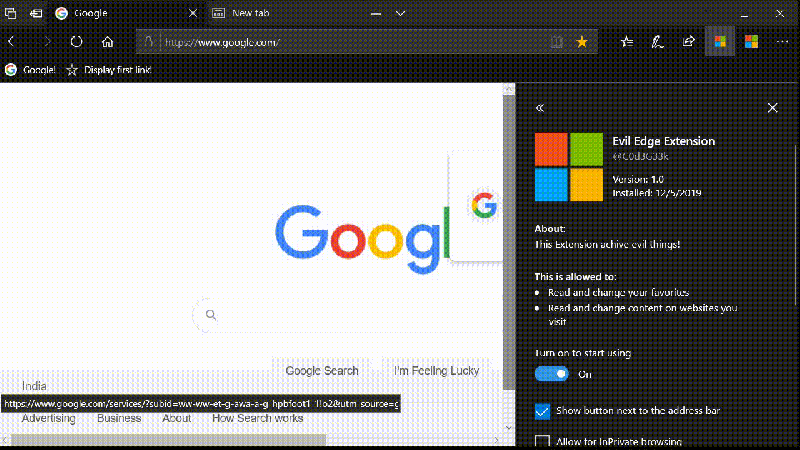Click the scroll down arrow on page scrollbar
The image size is (800, 450).
point(509,428)
